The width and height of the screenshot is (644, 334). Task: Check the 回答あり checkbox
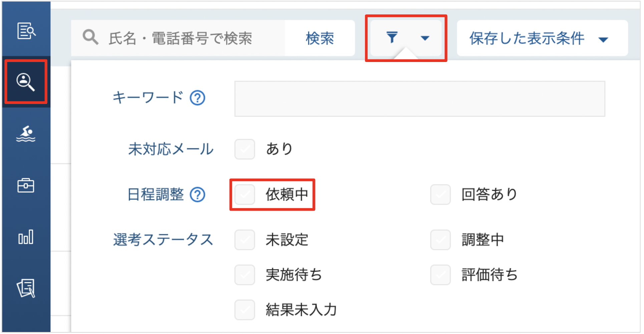tap(440, 195)
